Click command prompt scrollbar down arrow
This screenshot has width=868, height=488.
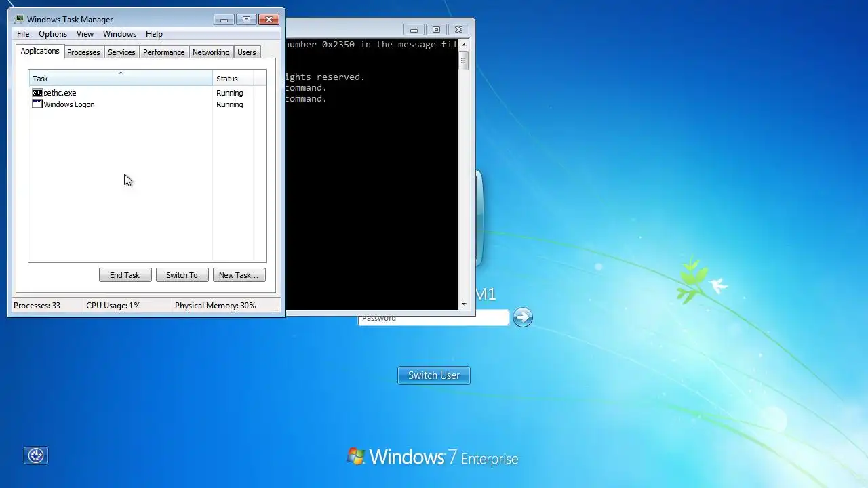[x=464, y=304]
